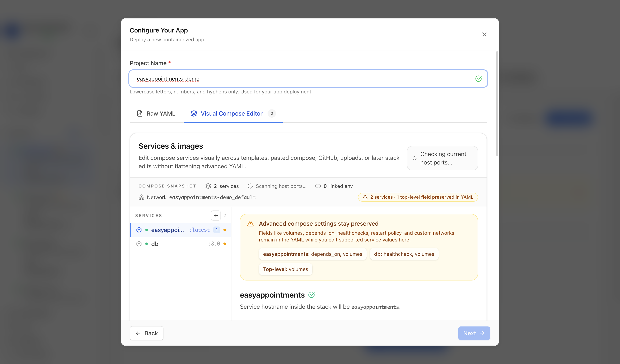Click the db: healthcheck, volumes chip
Screen dimensions: 620x364
(404, 254)
